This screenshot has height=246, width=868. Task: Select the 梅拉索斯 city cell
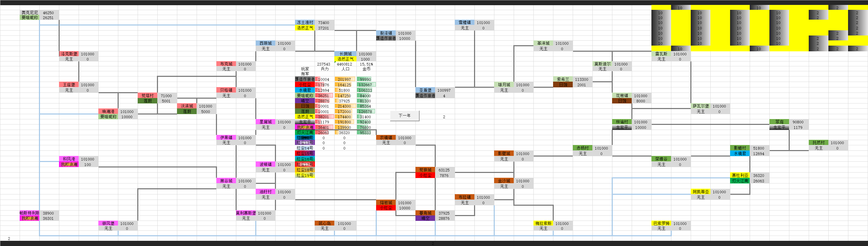[x=543, y=223]
